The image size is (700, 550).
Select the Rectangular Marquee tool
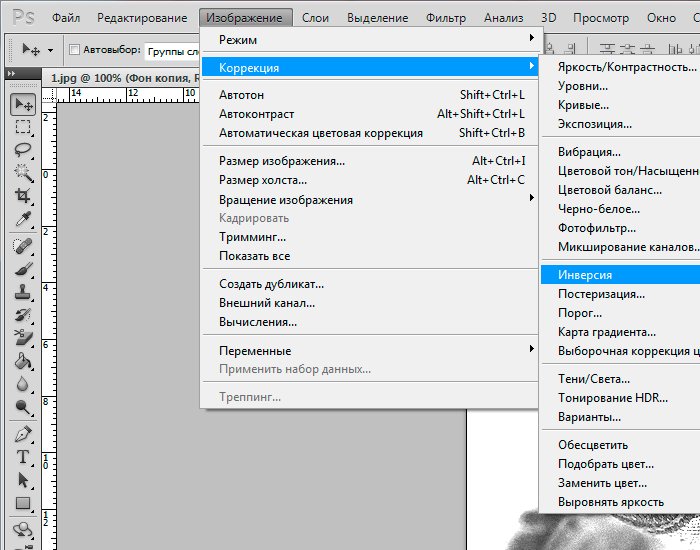click(23, 127)
